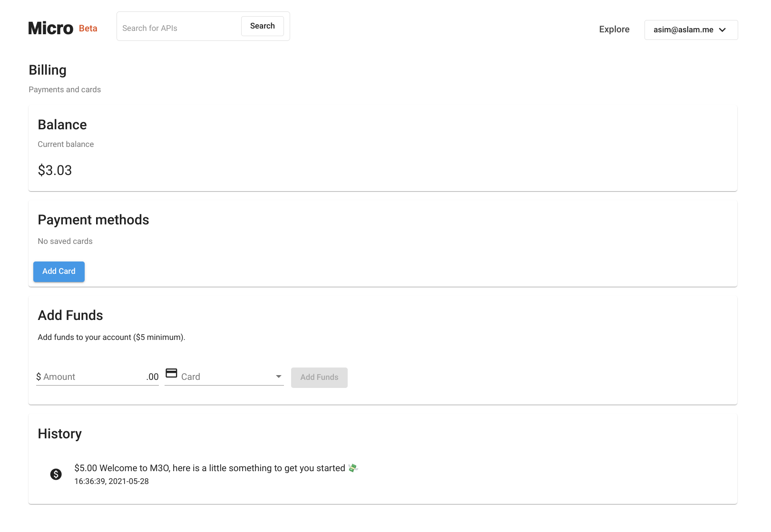Click the dollar coin icon in History
Screen dimensions: 771x532
click(56, 474)
